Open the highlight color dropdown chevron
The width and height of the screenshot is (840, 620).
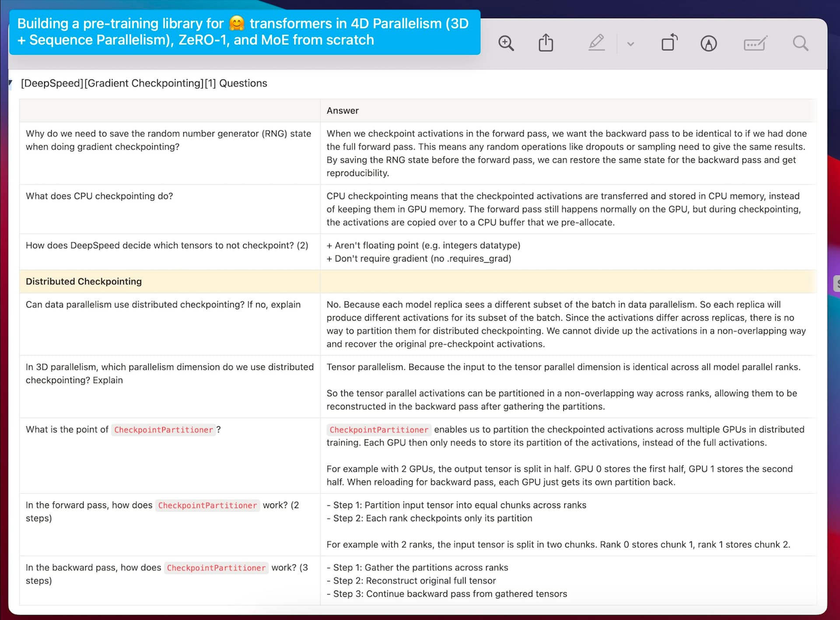[630, 44]
